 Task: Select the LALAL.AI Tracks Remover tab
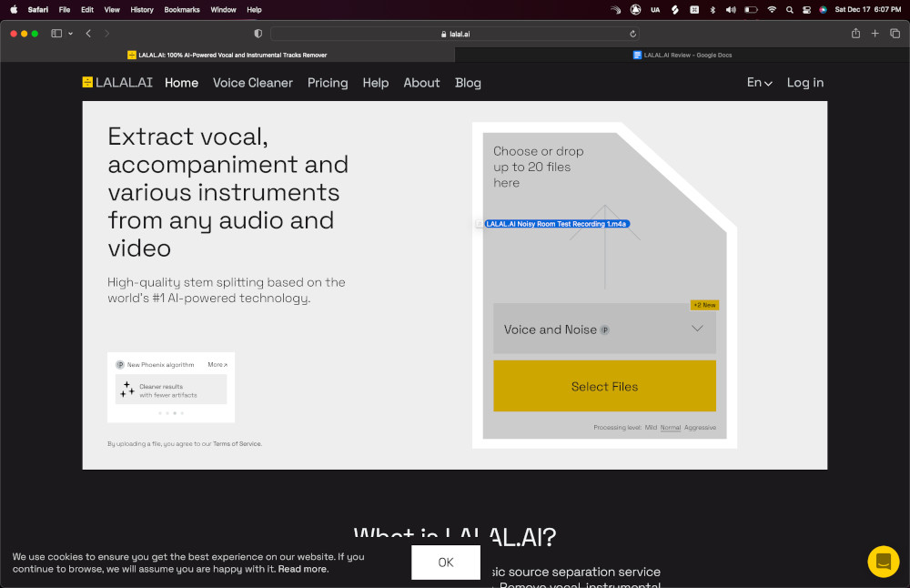pyautogui.click(x=227, y=56)
